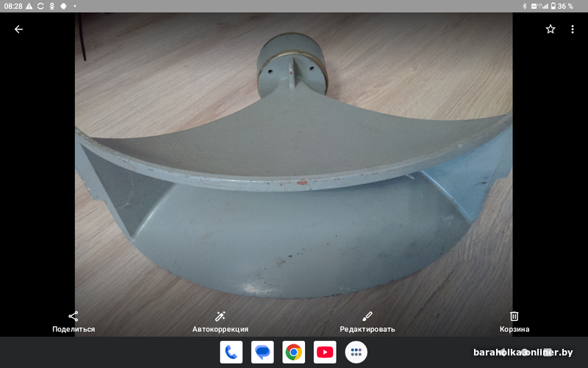Open the Messages app in dock
The height and width of the screenshot is (368, 588).
262,353
